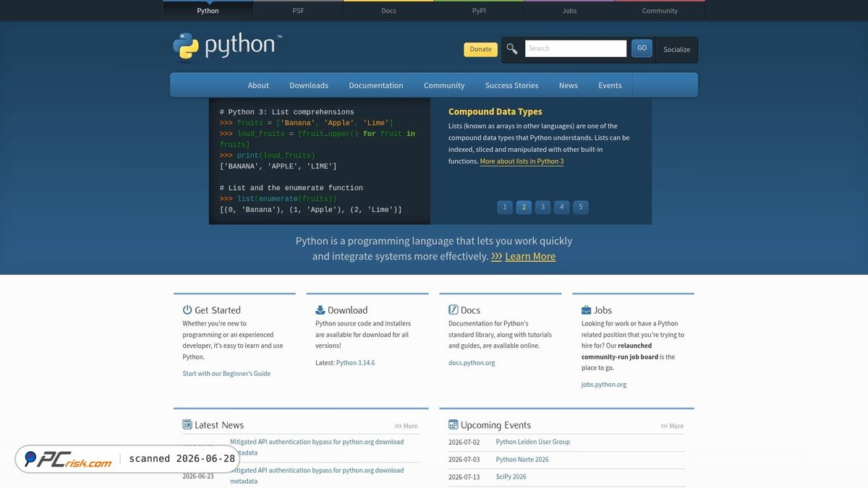Focus the Search input field
Screen dimensions: 868x488
coord(576,48)
